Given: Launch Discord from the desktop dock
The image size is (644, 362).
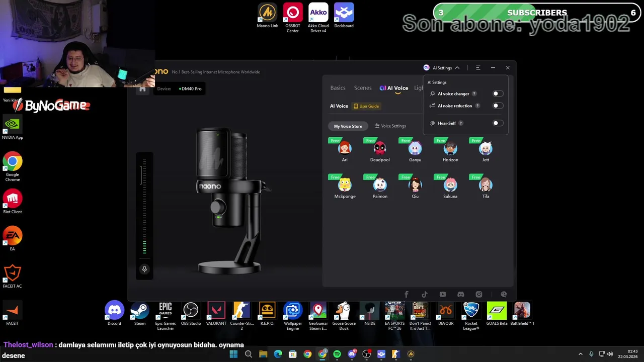Looking at the screenshot, I should (x=114, y=314).
